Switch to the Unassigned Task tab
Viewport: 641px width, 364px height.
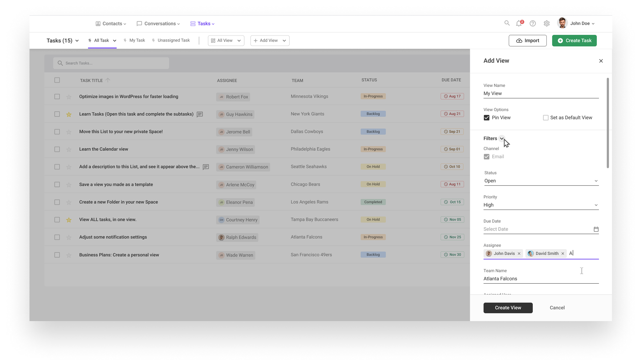(x=170, y=40)
